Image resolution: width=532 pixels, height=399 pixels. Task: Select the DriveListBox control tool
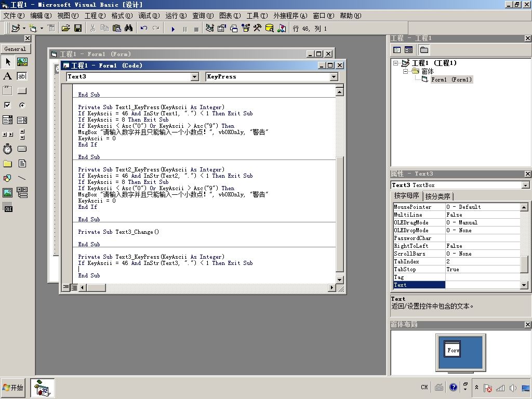[22, 149]
